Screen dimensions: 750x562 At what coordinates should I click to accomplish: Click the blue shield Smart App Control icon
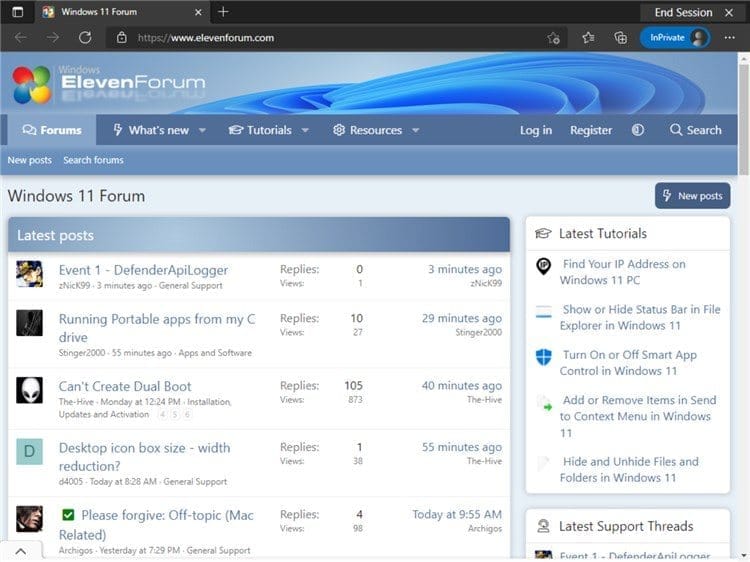click(543, 357)
